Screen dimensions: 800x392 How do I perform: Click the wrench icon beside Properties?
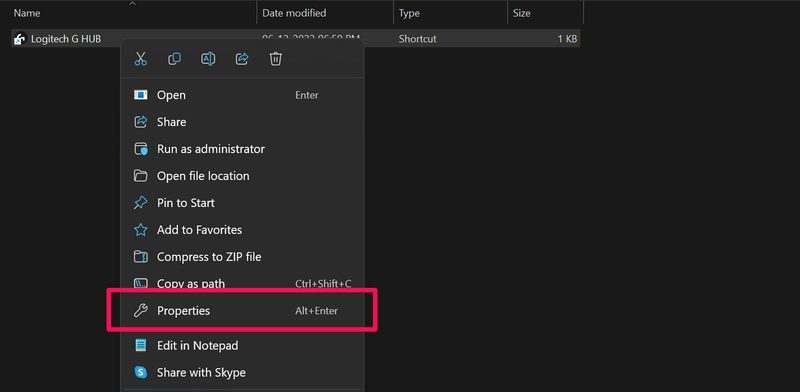point(140,310)
